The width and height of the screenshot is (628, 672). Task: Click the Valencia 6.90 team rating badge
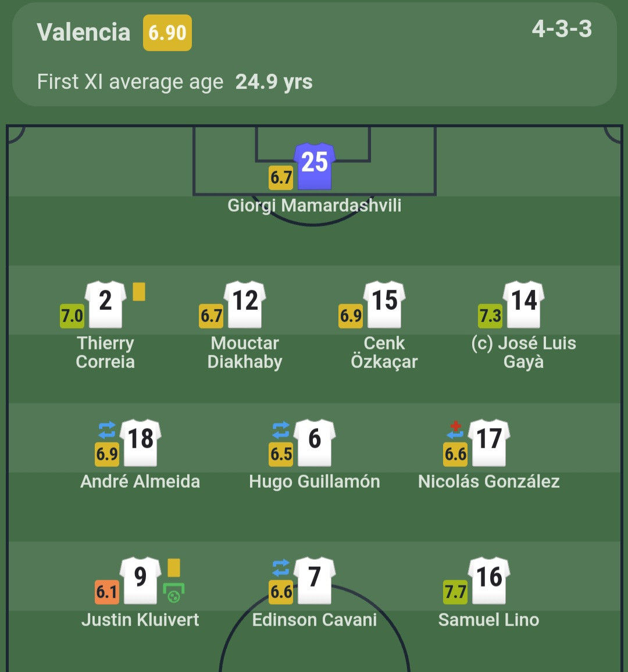[x=167, y=33]
